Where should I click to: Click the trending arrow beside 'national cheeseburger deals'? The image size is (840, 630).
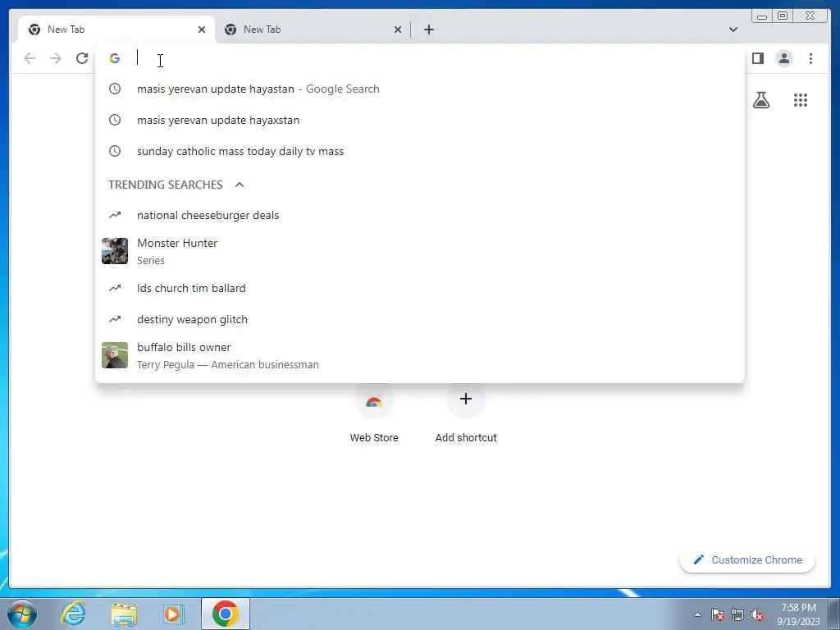(115, 216)
